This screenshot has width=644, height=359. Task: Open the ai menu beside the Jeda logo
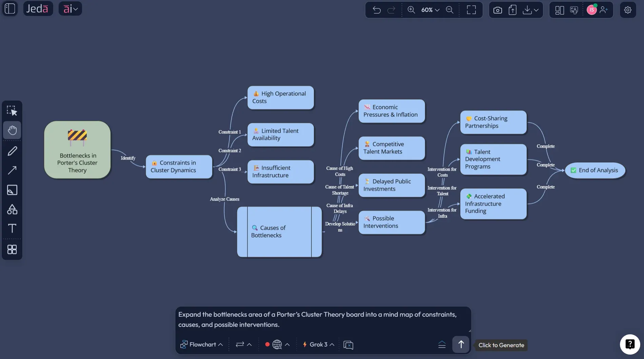[x=70, y=8]
